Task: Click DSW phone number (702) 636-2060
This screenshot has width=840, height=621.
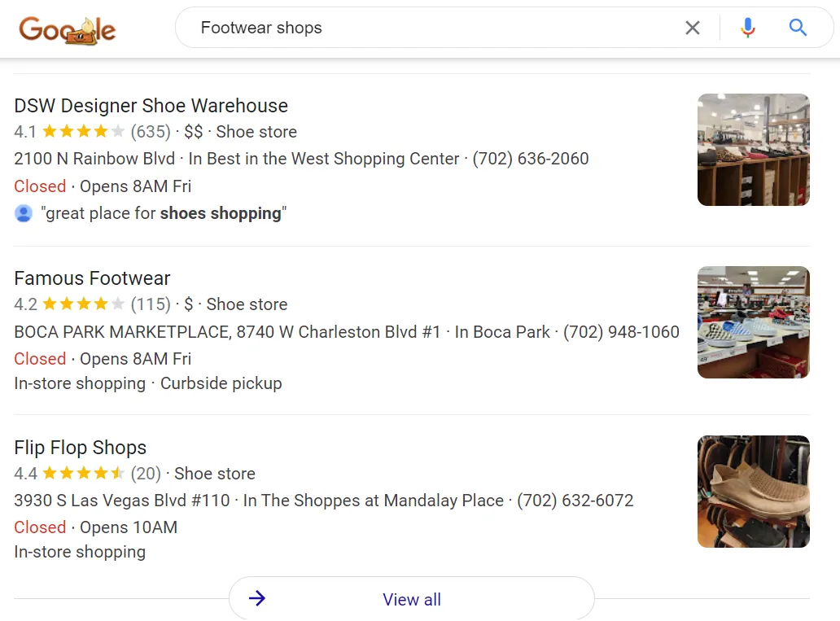Action: (530, 159)
